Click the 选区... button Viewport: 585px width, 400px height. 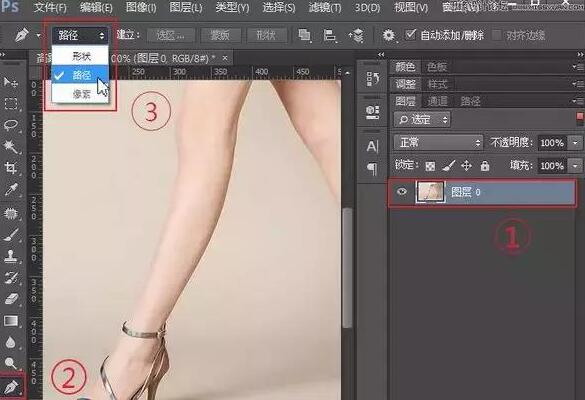point(171,35)
